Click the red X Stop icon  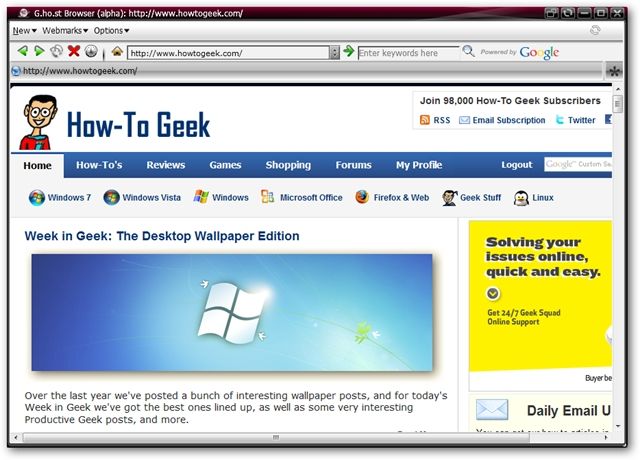point(74,51)
